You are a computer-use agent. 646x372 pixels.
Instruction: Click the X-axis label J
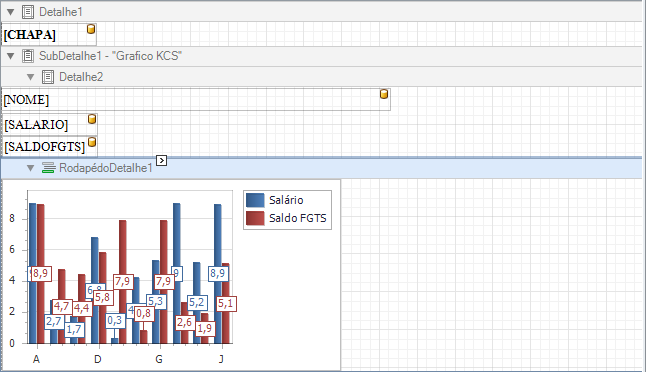[x=221, y=359]
